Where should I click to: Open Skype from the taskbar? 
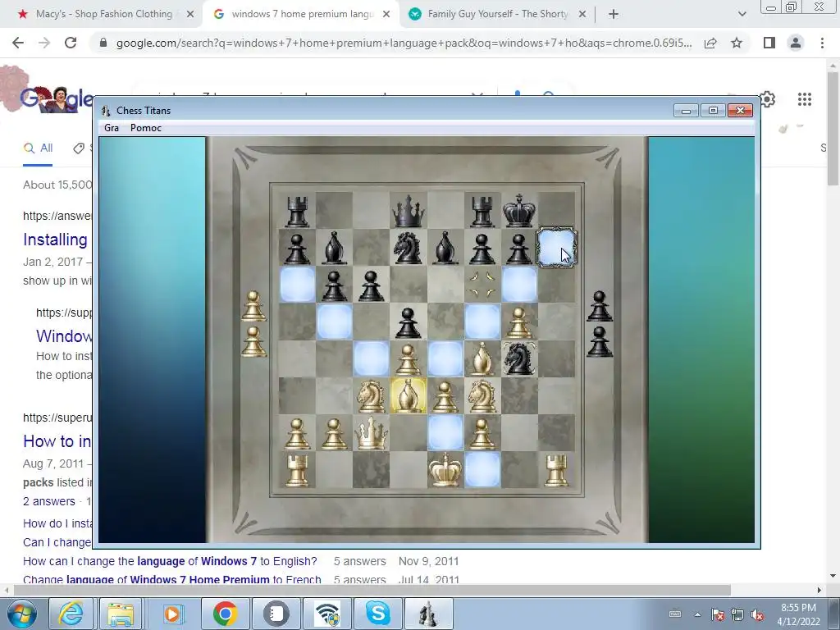[x=377, y=614]
